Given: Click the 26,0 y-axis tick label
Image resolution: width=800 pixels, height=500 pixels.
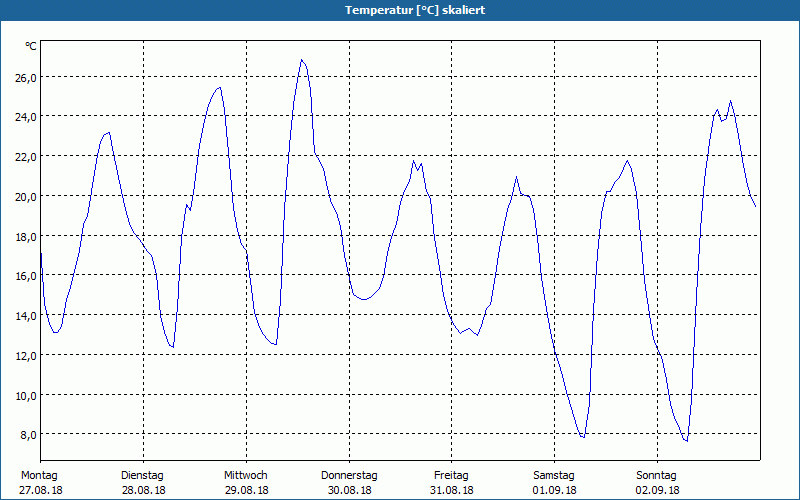Looking at the screenshot, I should (26, 78).
